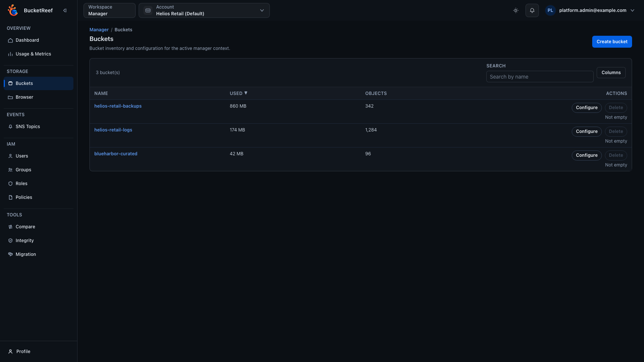Click the Buckets icon in the sidebar

[x=10, y=83]
